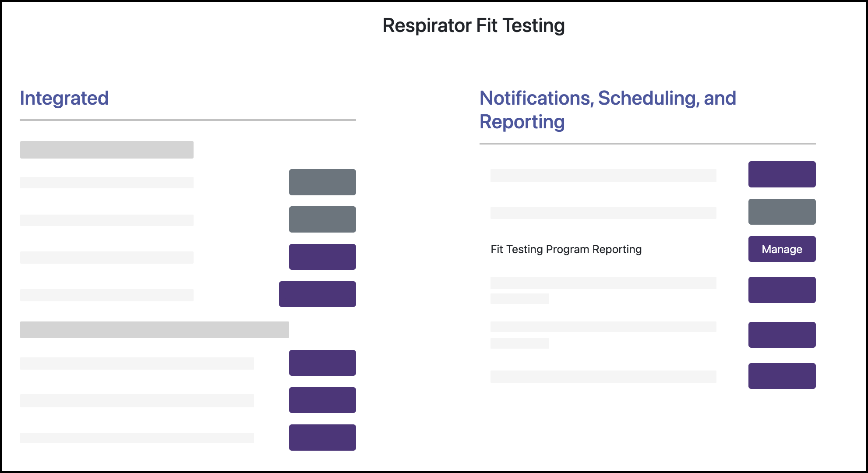
Task: Click the first purple button under Integrated
Action: point(322,256)
